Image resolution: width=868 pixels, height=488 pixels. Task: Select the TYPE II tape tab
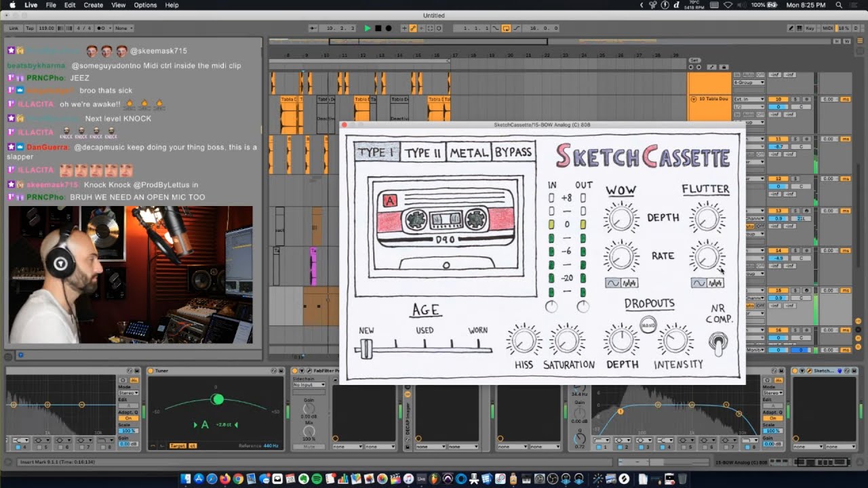[422, 152]
